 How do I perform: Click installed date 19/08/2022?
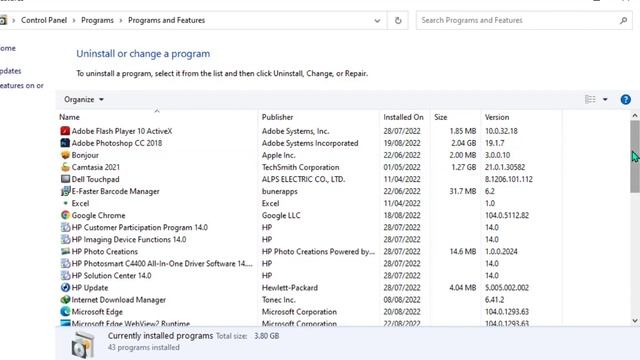tap(402, 143)
